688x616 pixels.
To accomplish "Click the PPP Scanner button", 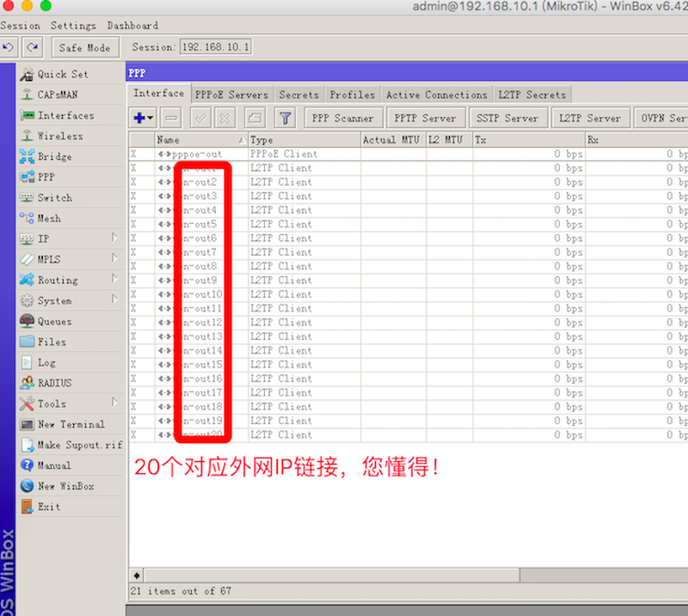I will click(x=342, y=118).
